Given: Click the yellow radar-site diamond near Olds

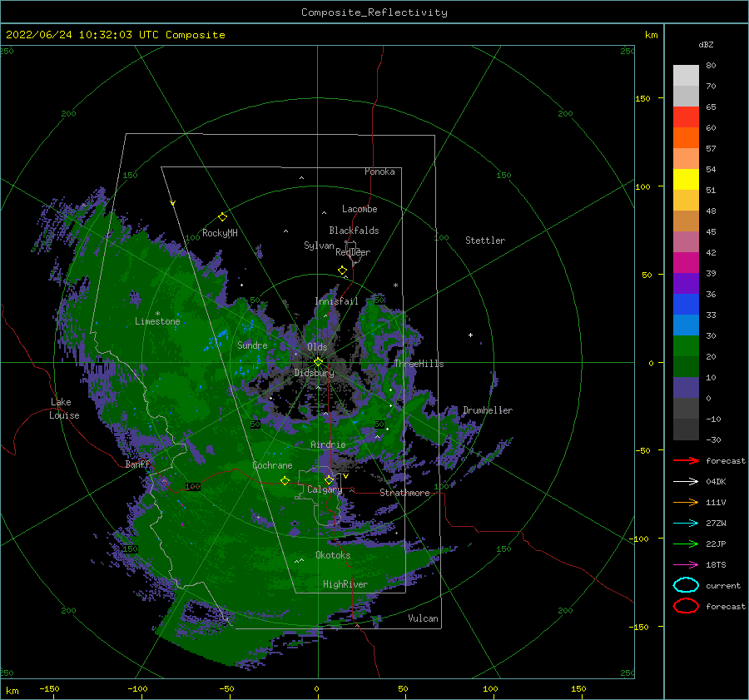Looking at the screenshot, I should click(x=318, y=362).
